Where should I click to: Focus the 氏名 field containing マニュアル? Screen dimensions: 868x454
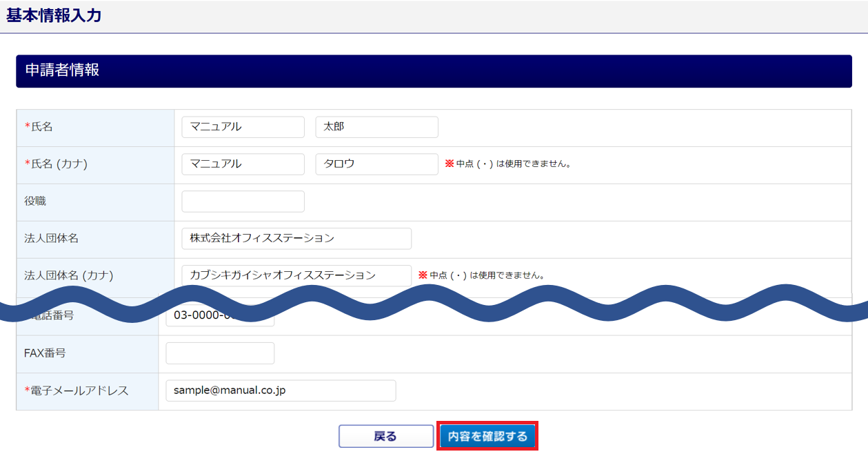coord(243,127)
